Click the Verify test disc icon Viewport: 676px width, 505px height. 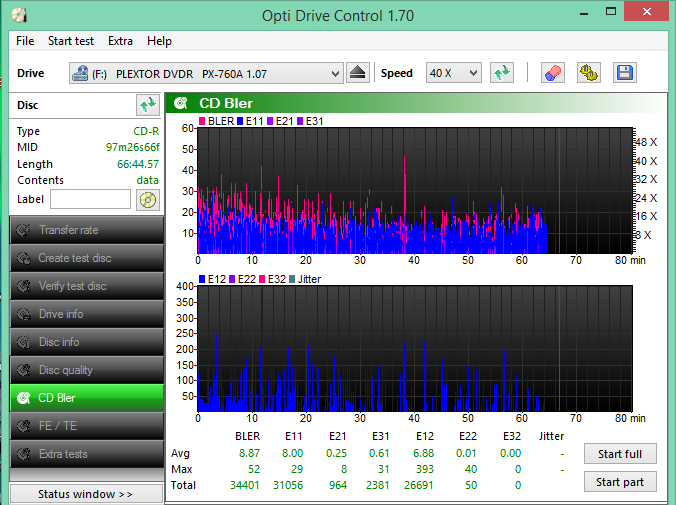pyautogui.click(x=23, y=286)
